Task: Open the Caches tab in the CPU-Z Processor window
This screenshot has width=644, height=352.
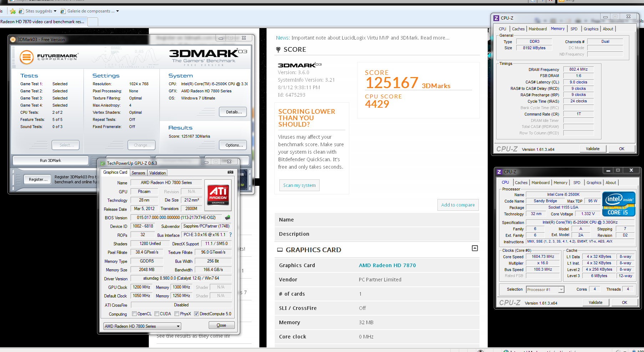Action: (521, 183)
